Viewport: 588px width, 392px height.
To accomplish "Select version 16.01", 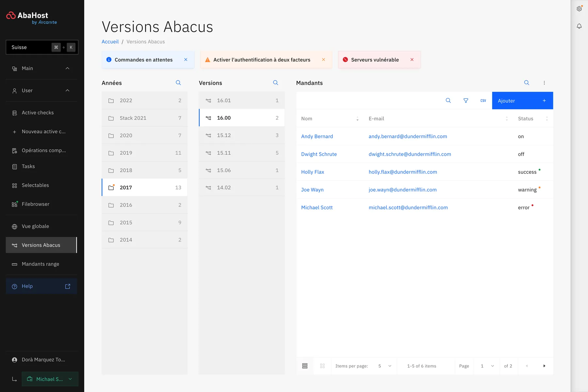I will 242,101.
